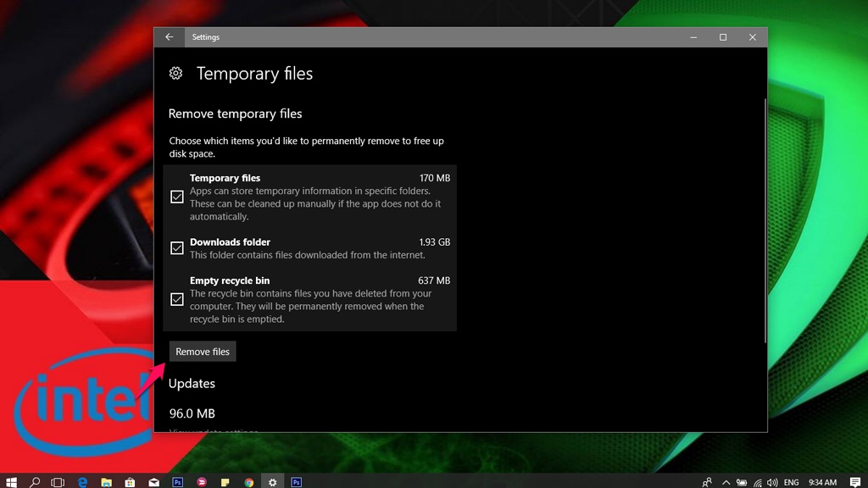The width and height of the screenshot is (868, 488).
Task: Click ENG language indicator
Action: coord(792,482)
